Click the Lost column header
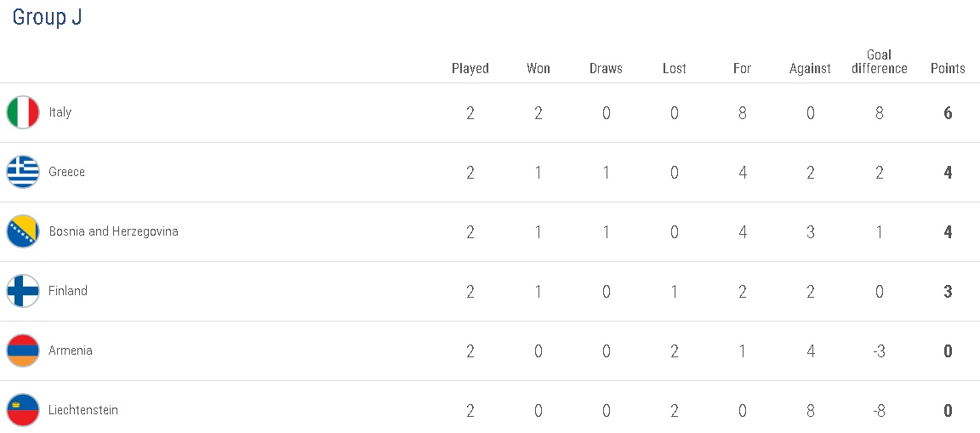Viewport: 980px width, 433px height. click(675, 69)
